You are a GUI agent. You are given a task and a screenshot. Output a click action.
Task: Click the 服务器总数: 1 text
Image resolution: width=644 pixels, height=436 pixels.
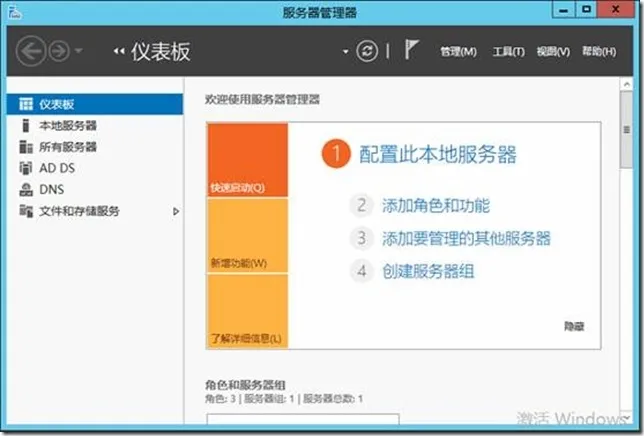coord(333,399)
